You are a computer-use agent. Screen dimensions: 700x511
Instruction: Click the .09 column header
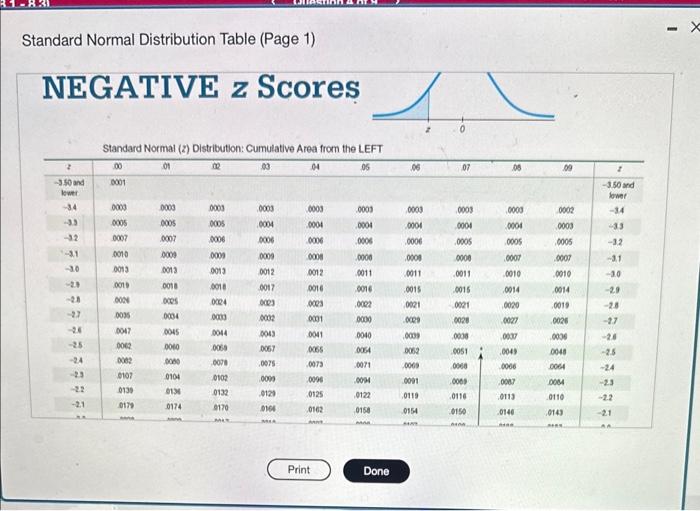[x=567, y=169]
